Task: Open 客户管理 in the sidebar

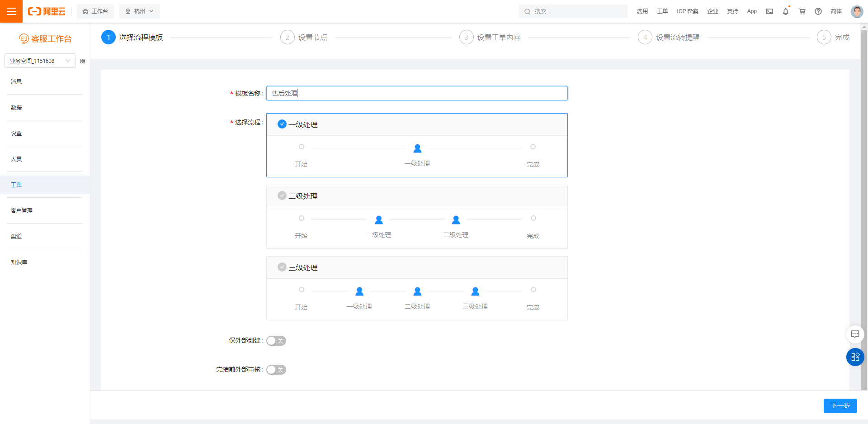Action: pos(45,210)
